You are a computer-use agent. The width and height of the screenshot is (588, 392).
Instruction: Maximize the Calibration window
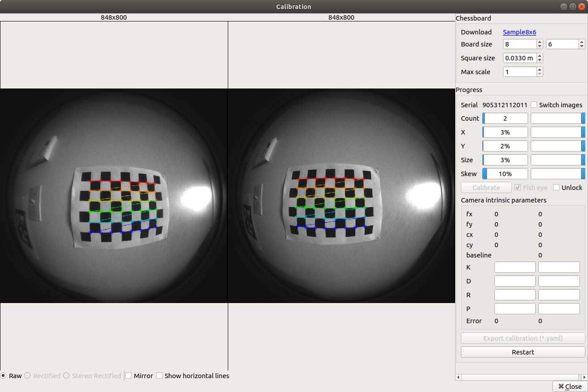pyautogui.click(x=572, y=7)
